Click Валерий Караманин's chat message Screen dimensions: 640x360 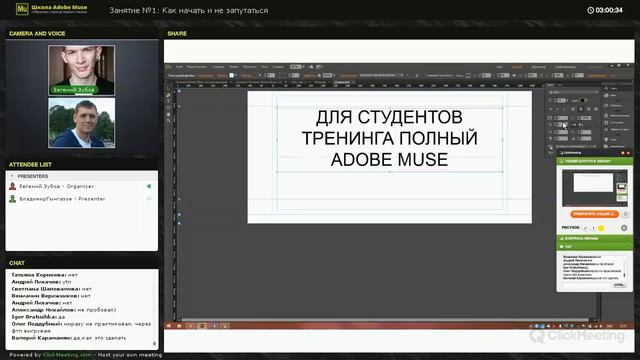tap(69, 338)
